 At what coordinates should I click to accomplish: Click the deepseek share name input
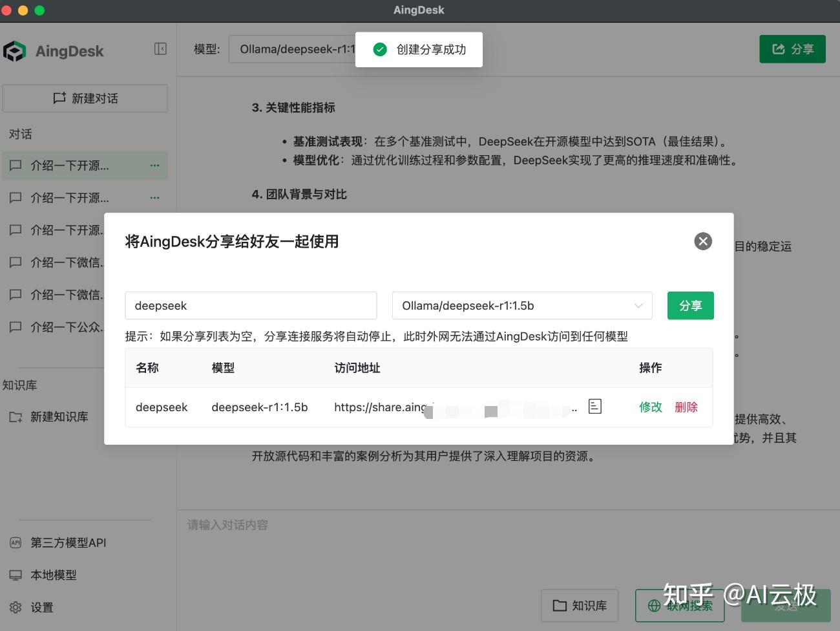251,305
